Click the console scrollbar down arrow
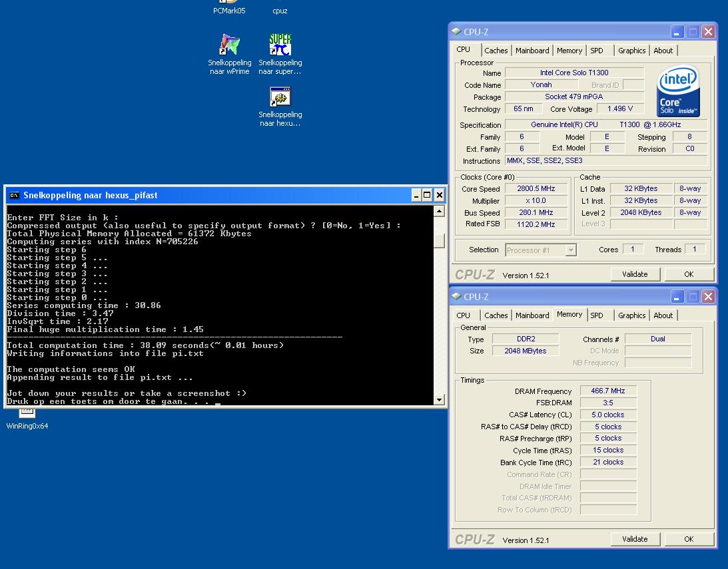728x569 pixels. pyautogui.click(x=439, y=399)
